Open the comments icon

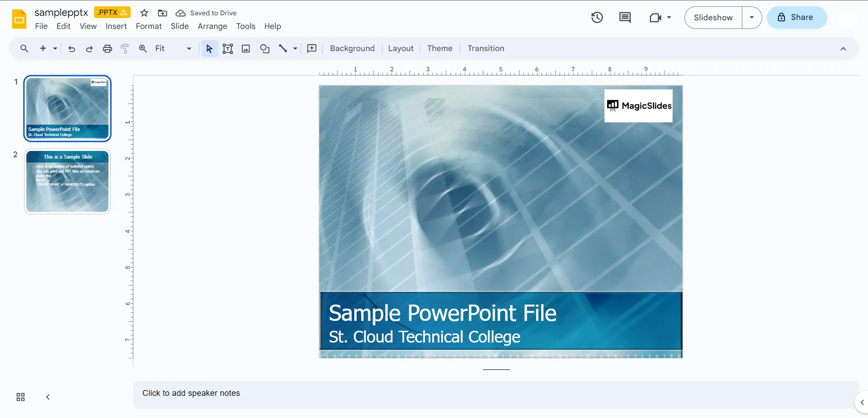pyautogui.click(x=625, y=18)
